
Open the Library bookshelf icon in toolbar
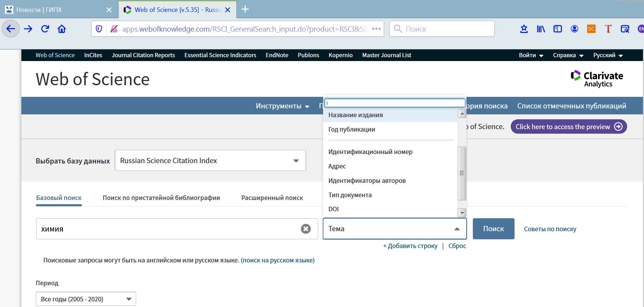point(541,29)
